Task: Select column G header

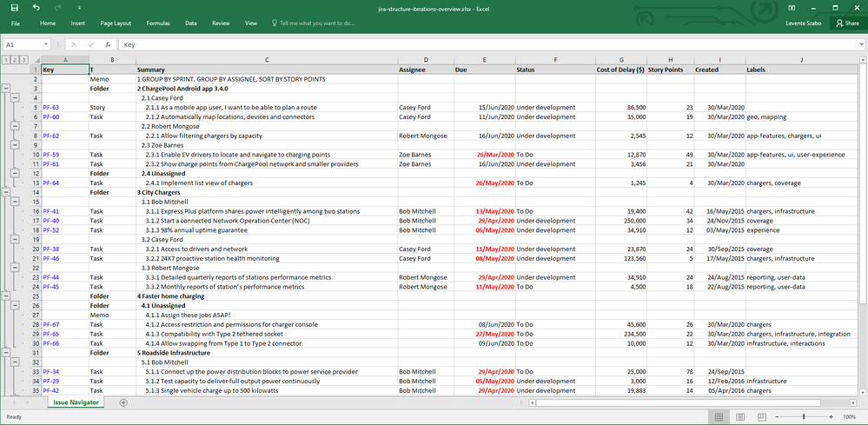Action: (x=621, y=60)
